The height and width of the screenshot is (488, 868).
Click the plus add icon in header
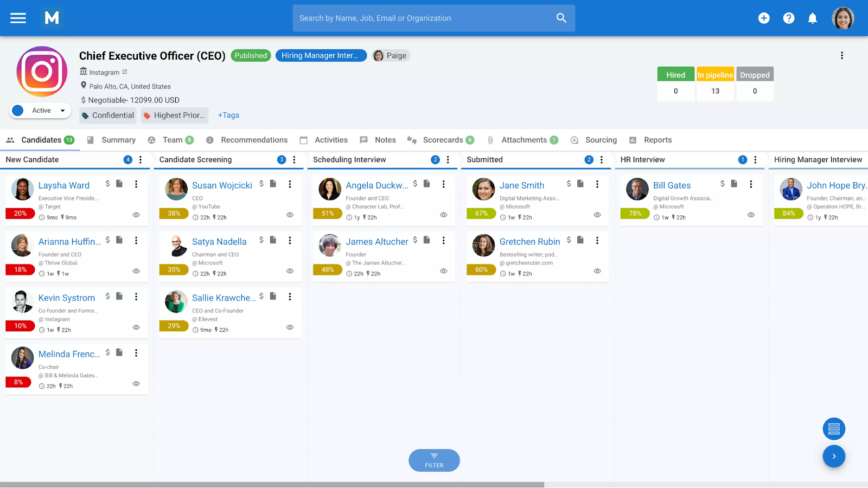tap(764, 18)
